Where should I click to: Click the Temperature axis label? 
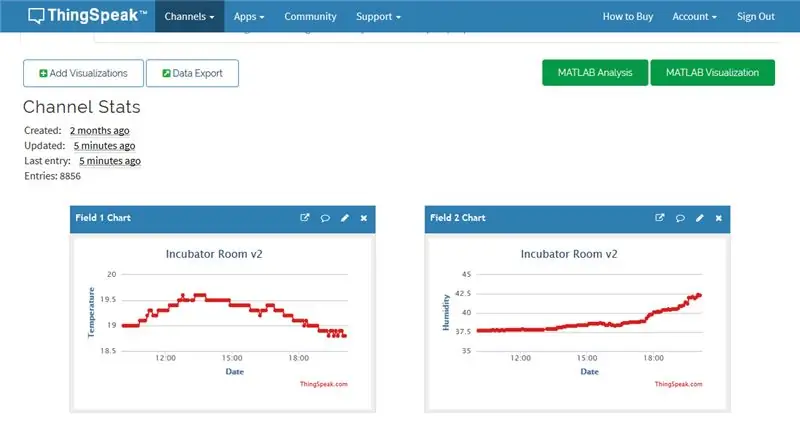coord(91,312)
